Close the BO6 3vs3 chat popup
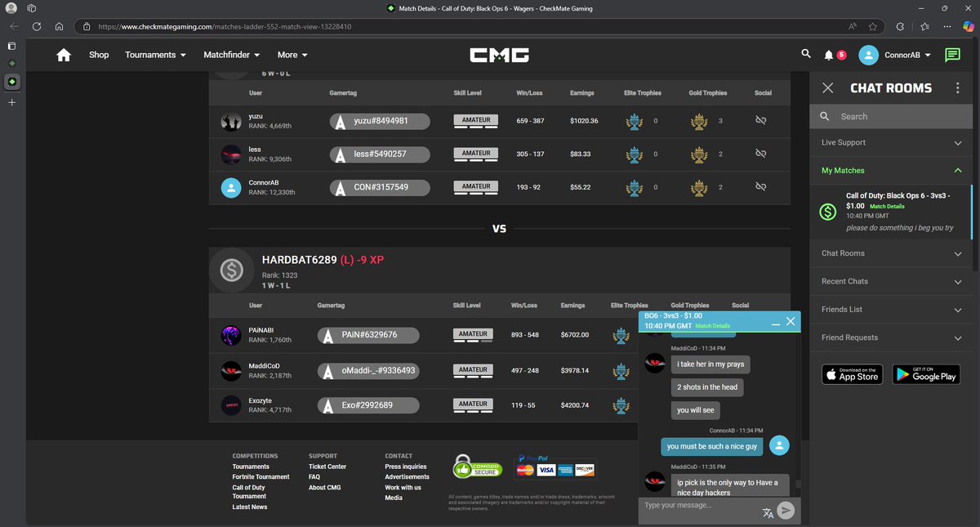The height and width of the screenshot is (527, 980). [x=791, y=321]
